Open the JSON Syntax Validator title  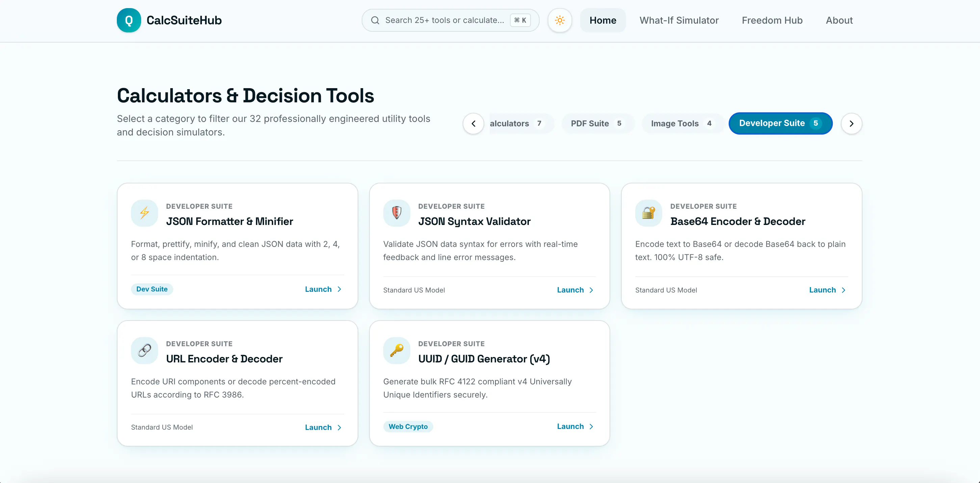(474, 221)
